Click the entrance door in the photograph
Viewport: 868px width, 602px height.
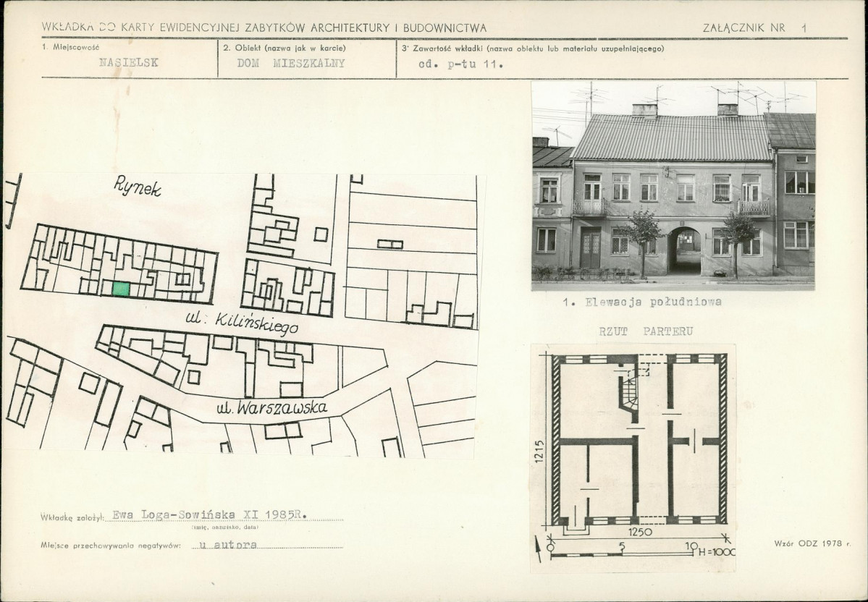point(590,248)
